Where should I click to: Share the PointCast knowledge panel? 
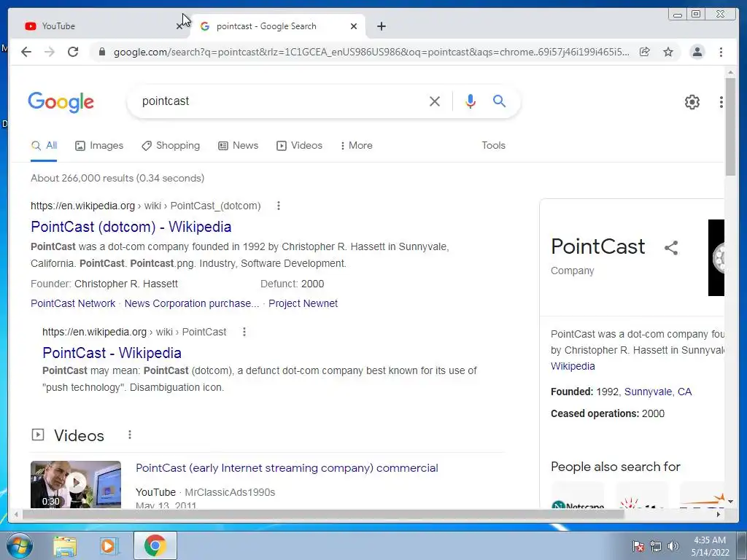671,248
